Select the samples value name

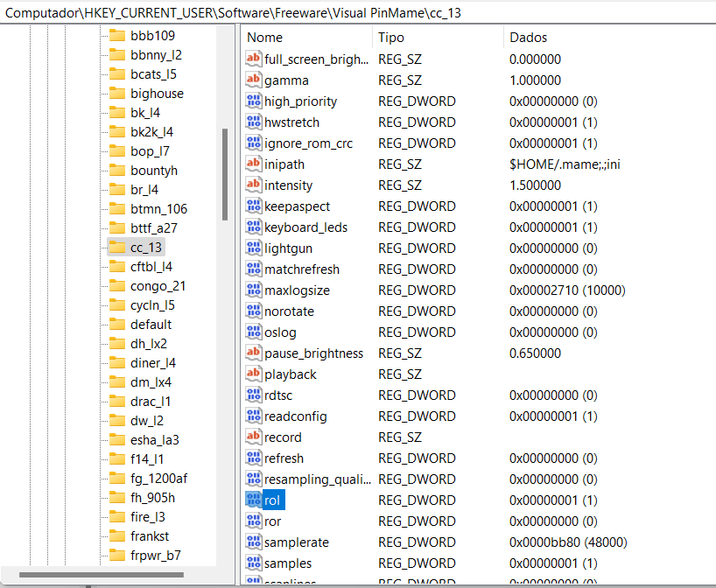point(288,563)
